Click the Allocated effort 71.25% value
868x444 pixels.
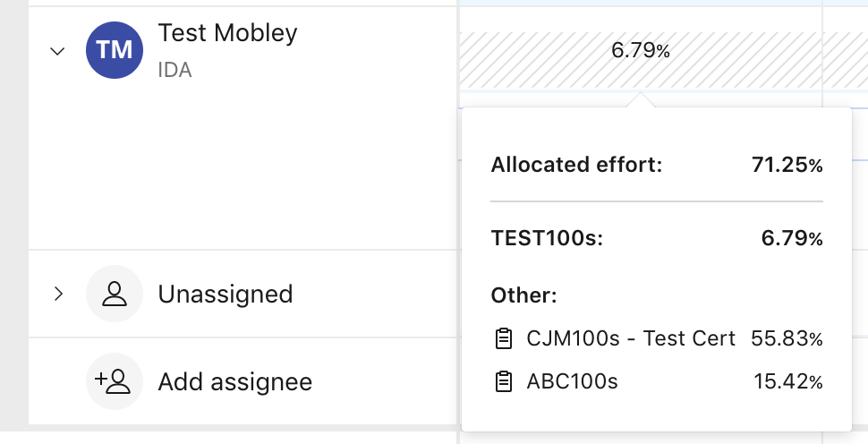[x=787, y=165]
